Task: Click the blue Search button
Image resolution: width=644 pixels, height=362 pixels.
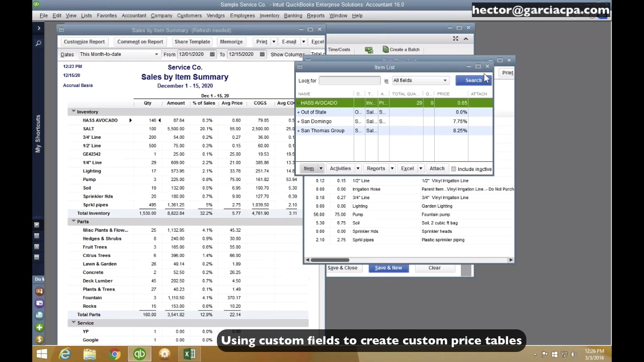Action: 473,80
